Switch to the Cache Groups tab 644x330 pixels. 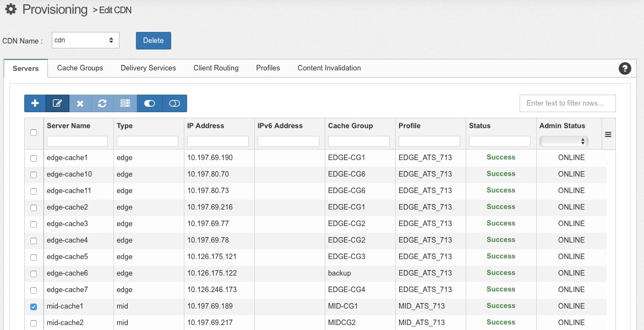80,68
